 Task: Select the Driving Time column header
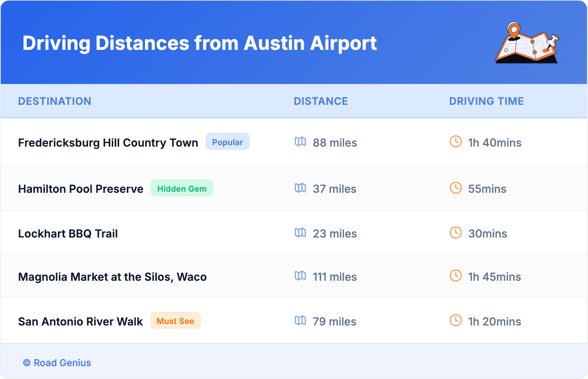486,101
